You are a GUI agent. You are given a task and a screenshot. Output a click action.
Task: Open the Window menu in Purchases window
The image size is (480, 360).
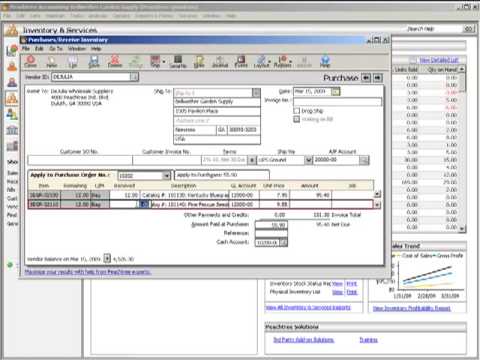[x=77, y=49]
